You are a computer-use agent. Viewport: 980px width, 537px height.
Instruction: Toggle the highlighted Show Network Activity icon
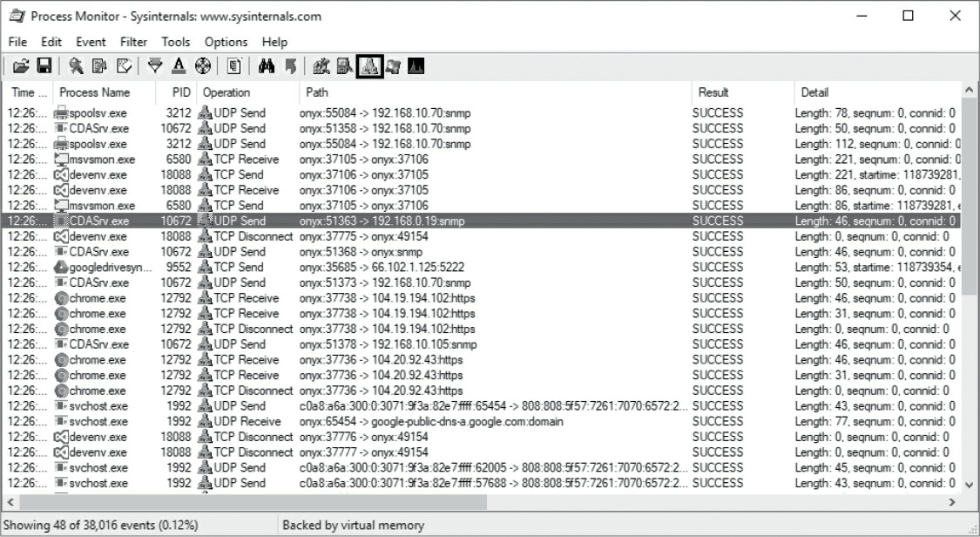369,66
